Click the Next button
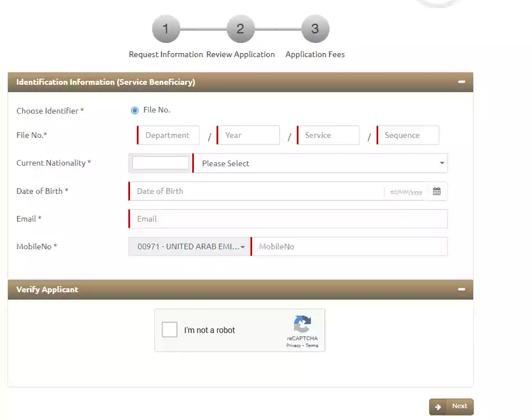 [451, 406]
